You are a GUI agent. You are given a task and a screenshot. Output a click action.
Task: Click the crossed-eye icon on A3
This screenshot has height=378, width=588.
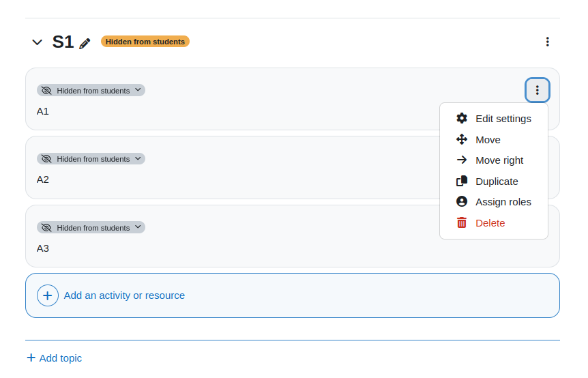[46, 228]
